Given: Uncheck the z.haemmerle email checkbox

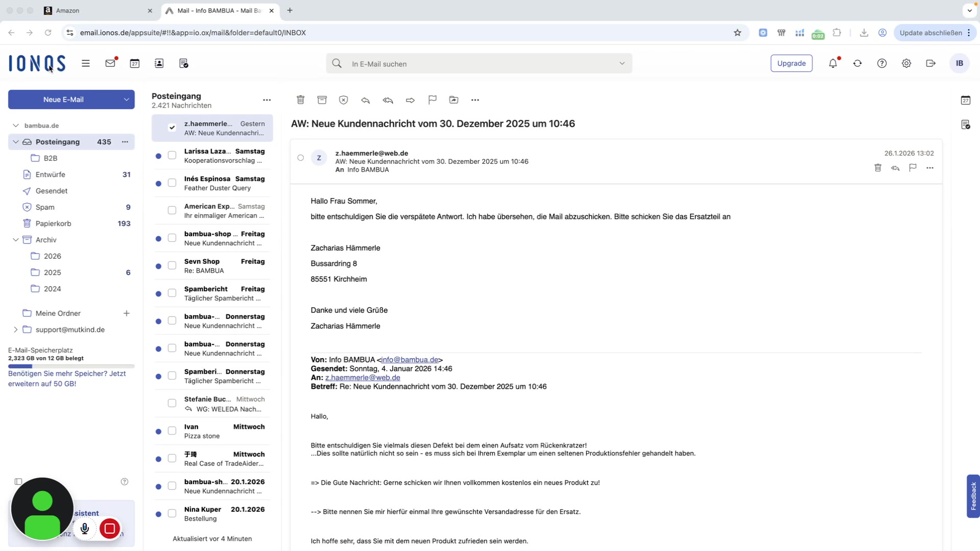Looking at the screenshot, I should point(172,128).
